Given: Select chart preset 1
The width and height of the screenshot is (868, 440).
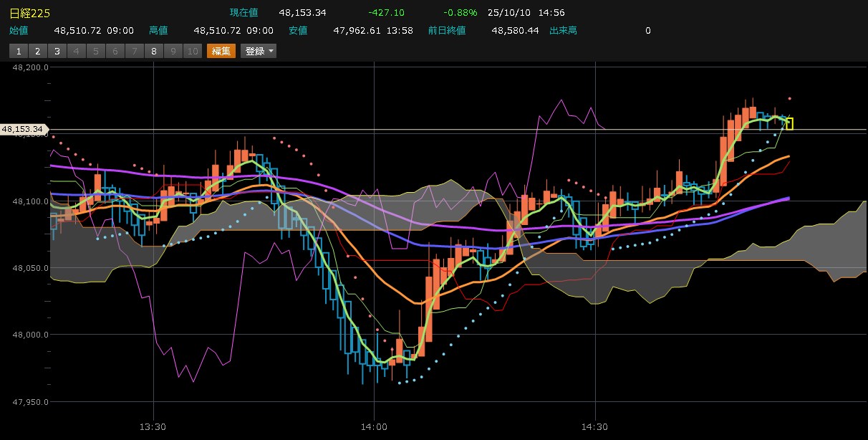Looking at the screenshot, I should pos(18,51).
